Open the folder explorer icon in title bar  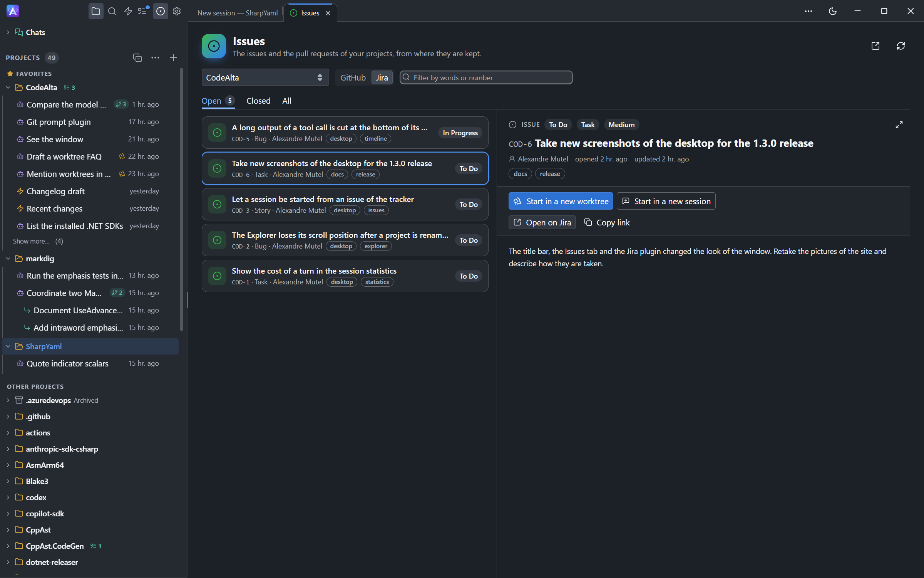click(96, 12)
